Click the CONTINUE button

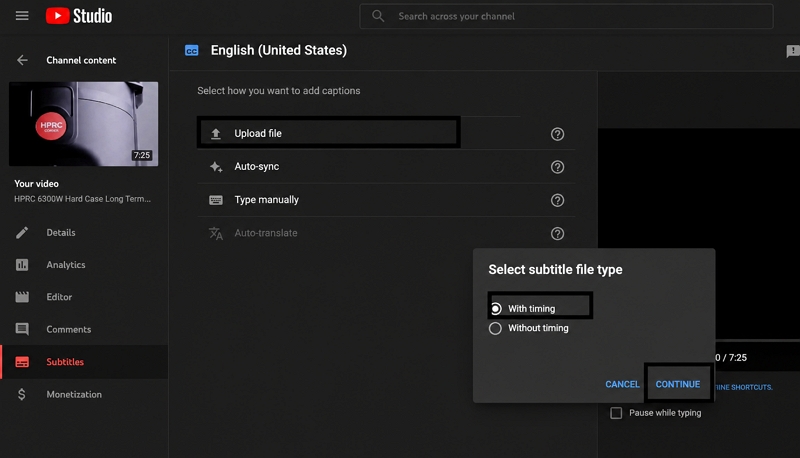click(678, 384)
